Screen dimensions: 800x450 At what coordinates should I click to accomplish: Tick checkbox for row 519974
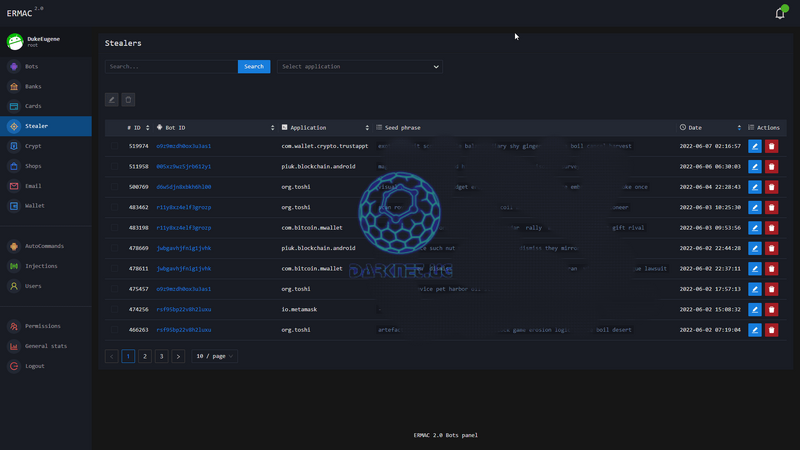pos(114,146)
